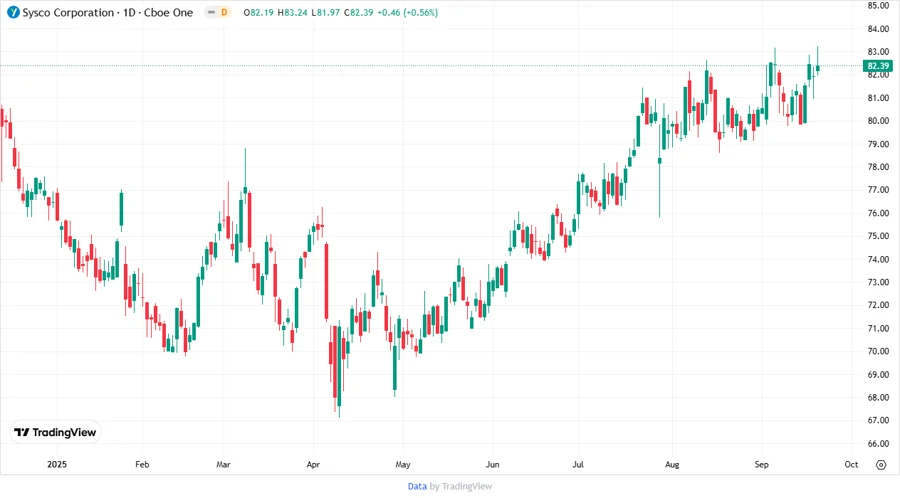Click the change value +0.46 (+0.56%)

click(408, 13)
